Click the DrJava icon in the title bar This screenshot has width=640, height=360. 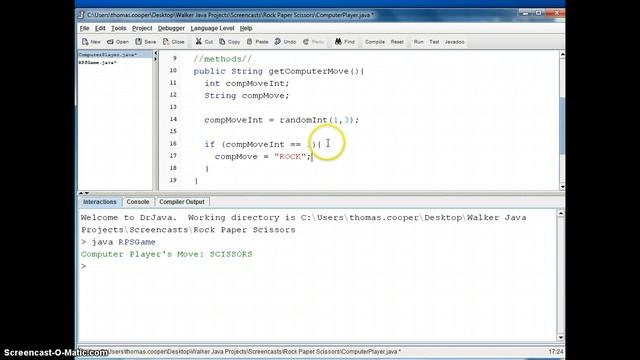click(81, 15)
